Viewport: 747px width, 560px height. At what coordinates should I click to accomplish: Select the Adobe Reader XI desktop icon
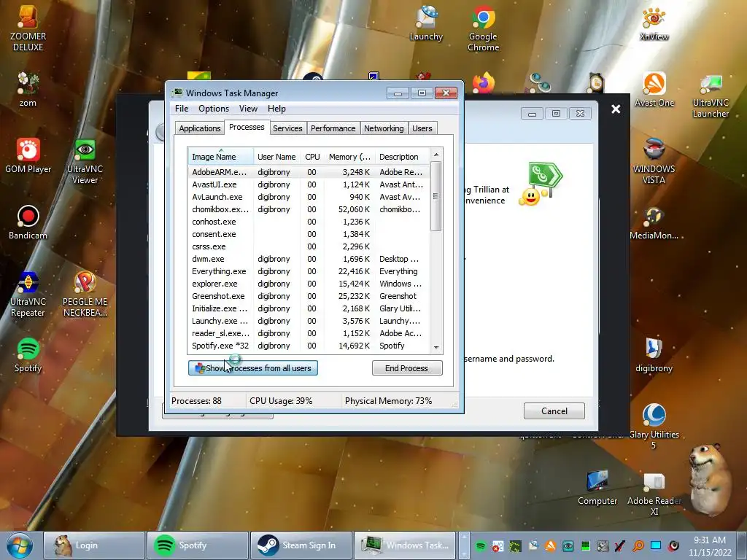point(654,494)
